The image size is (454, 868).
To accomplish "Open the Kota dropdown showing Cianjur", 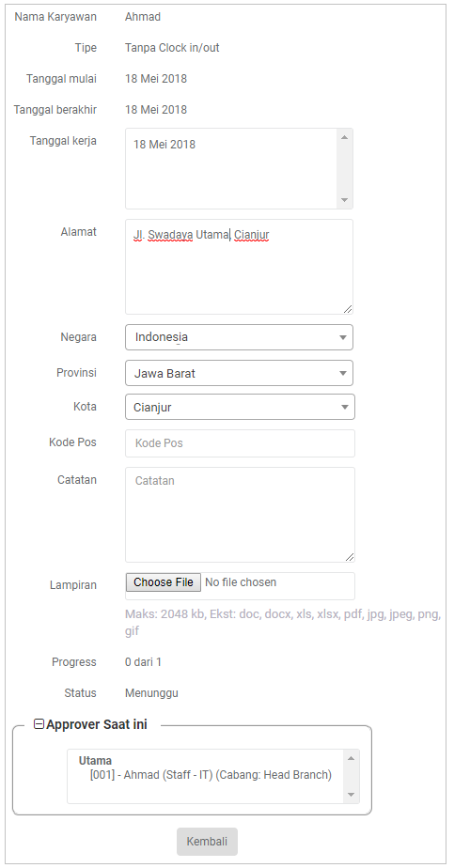I will (x=240, y=407).
